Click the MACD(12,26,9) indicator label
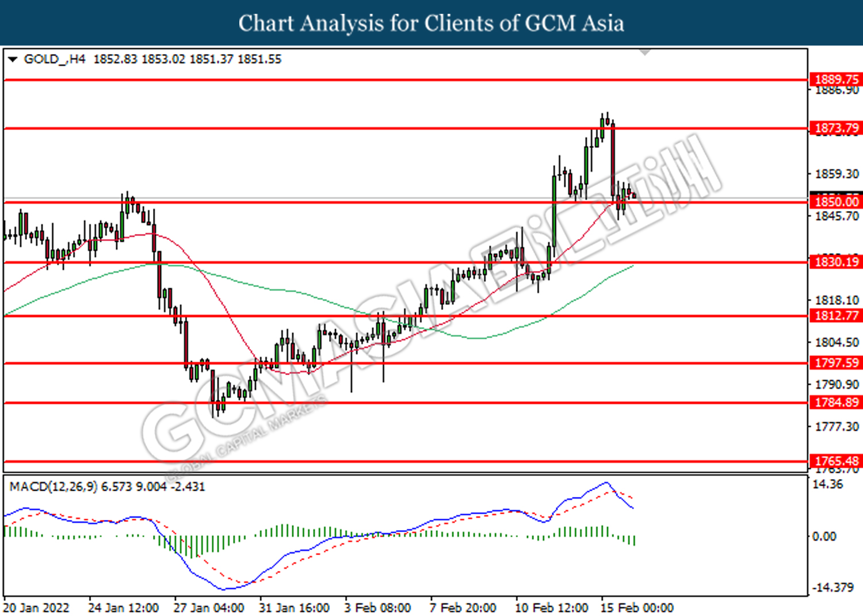 pyautogui.click(x=54, y=487)
